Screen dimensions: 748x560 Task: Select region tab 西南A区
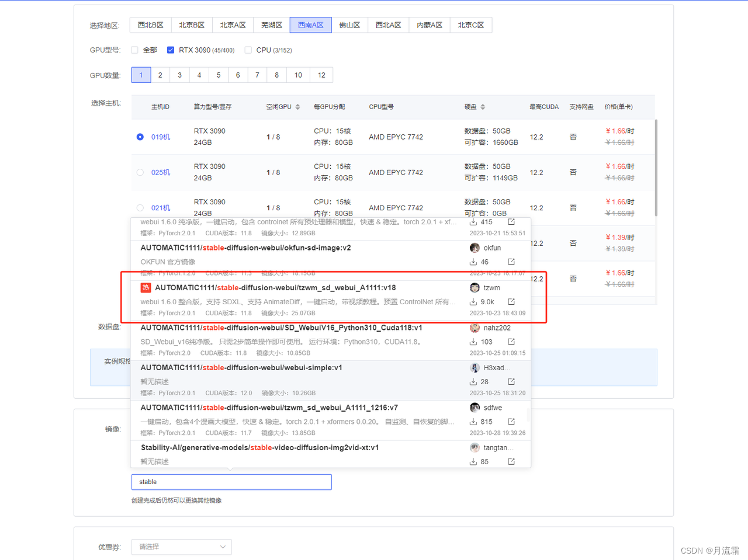click(311, 25)
